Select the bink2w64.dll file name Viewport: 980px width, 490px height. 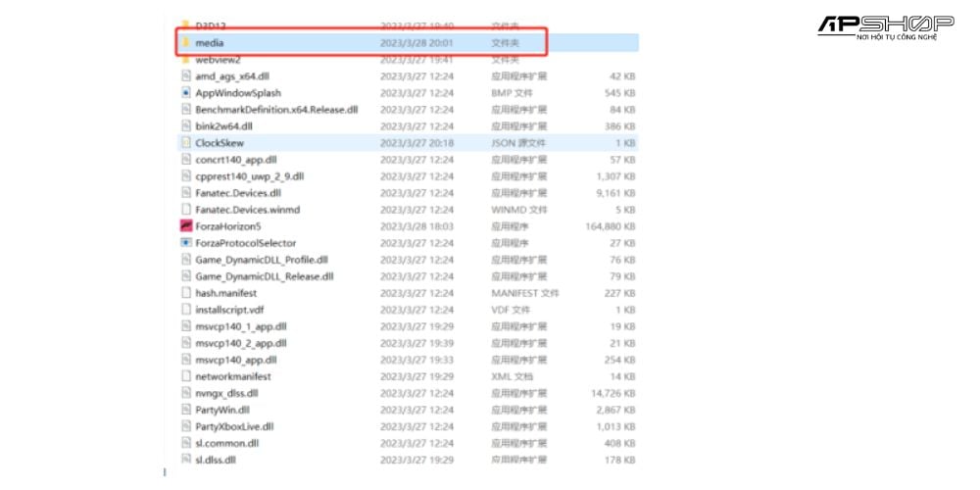(223, 126)
